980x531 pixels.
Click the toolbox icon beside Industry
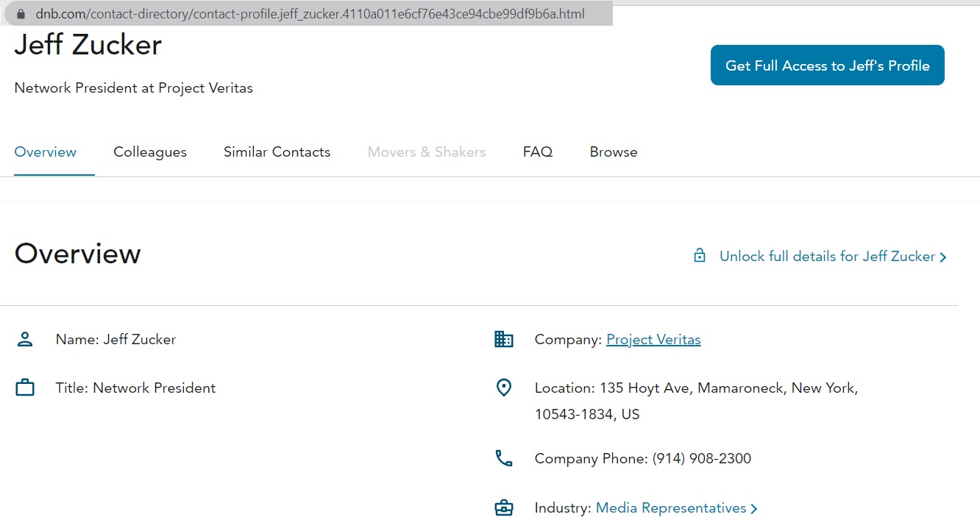[504, 507]
